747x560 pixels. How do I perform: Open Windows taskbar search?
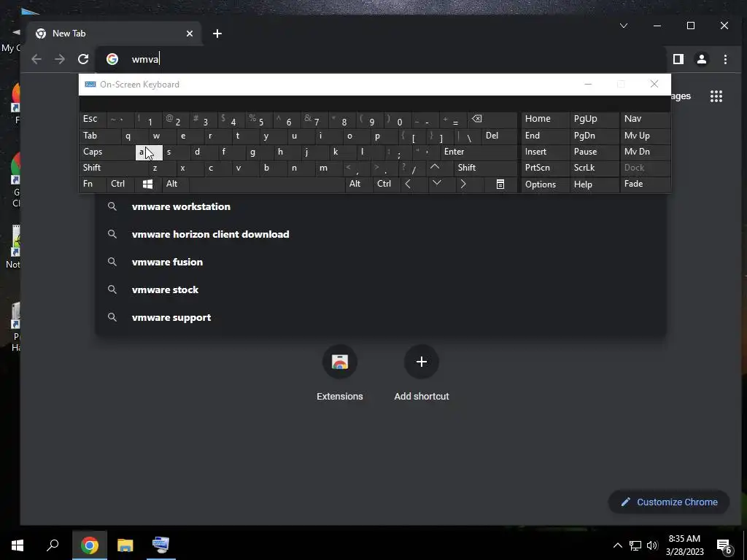click(x=53, y=545)
